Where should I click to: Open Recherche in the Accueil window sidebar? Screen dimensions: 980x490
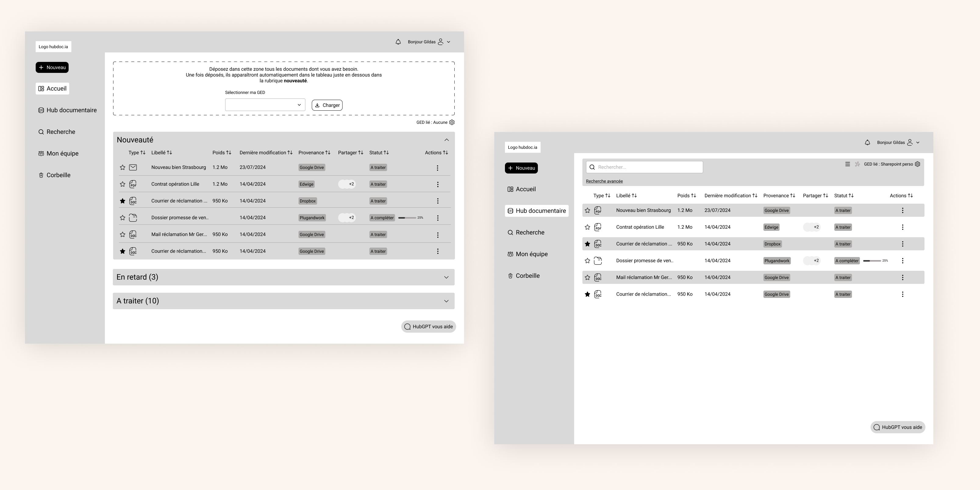[57, 132]
